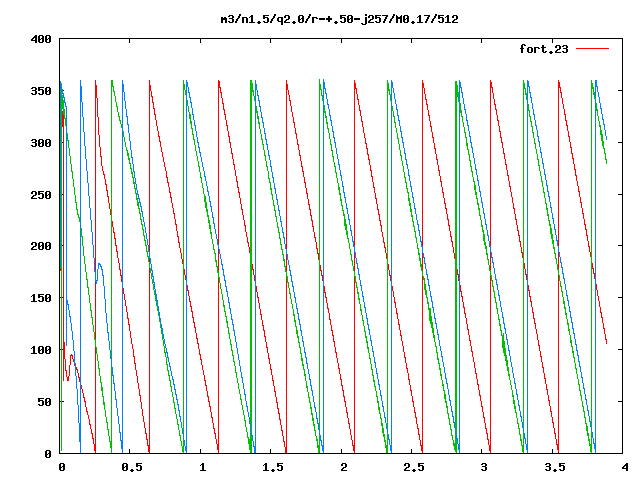The height and width of the screenshot is (480, 640).
Task: Click the y-axis label 150
Action: [x=41, y=298]
